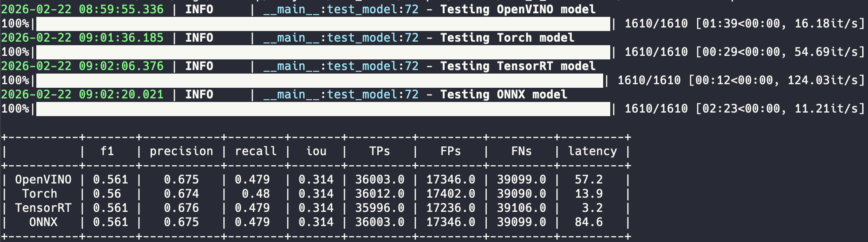Click the FNs column header
This screenshot has width=868, height=242.
(x=522, y=151)
